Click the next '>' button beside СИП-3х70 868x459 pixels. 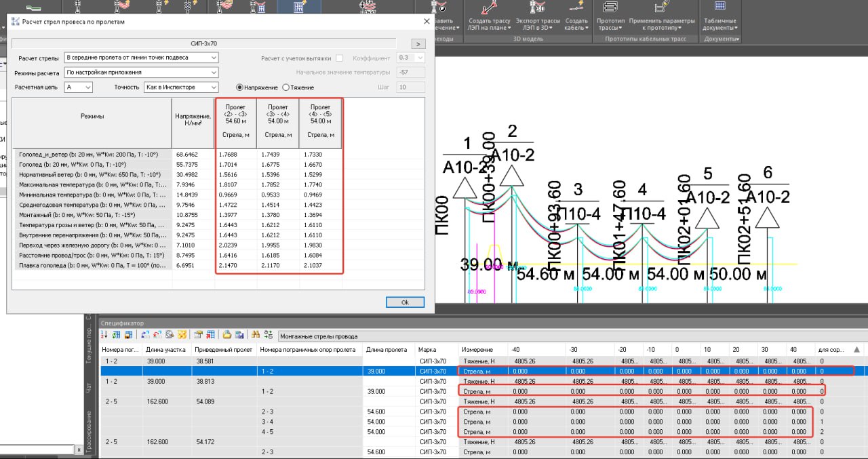[x=418, y=44]
